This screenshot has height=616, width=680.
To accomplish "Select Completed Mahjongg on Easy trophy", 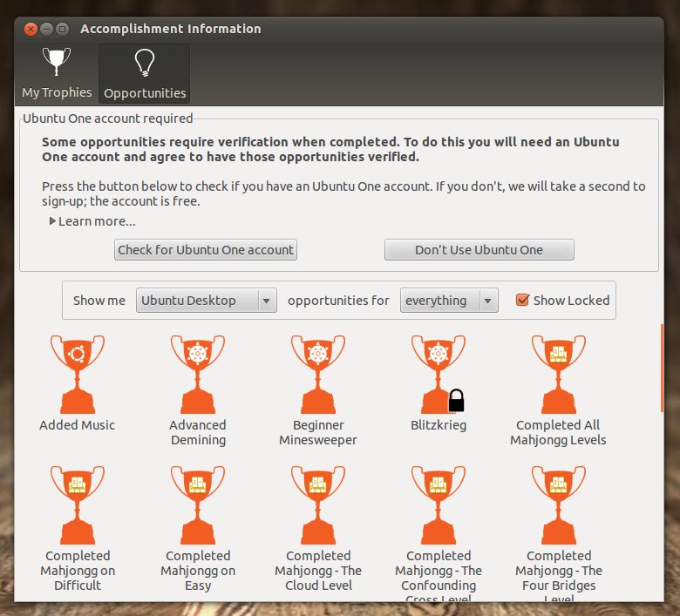I will tap(198, 504).
